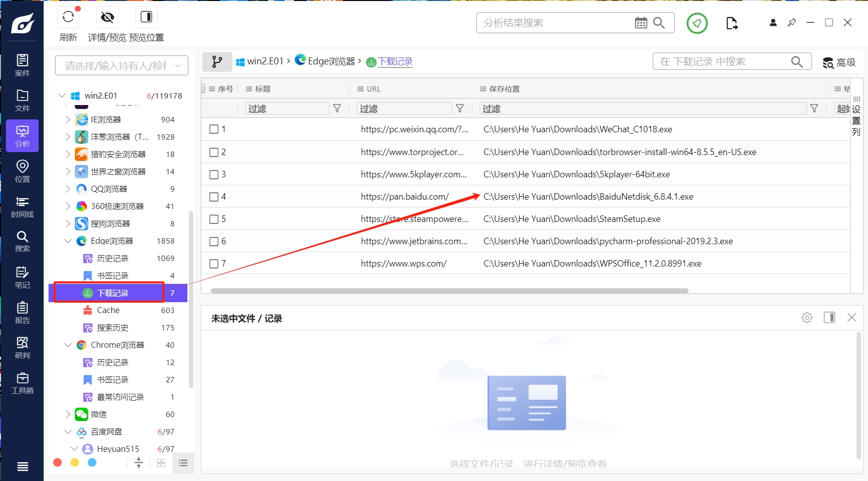This screenshot has width=868, height=481.
Task: Expand the 微信 node
Action: pyautogui.click(x=68, y=414)
